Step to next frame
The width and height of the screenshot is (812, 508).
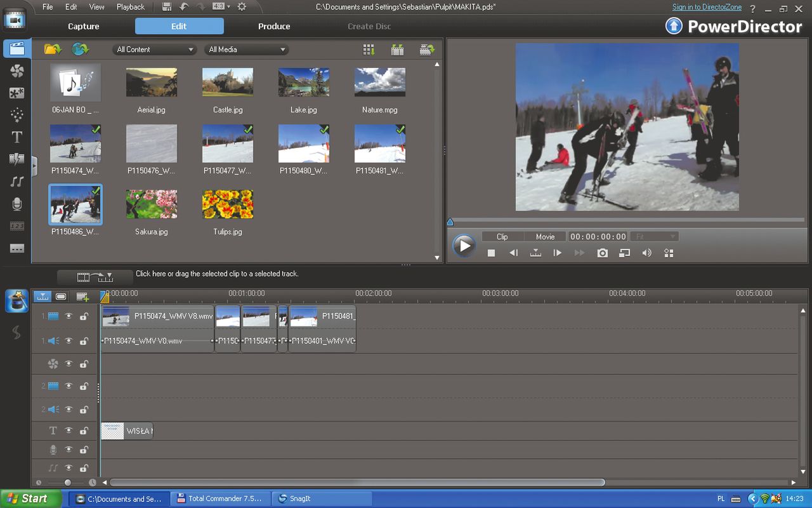tap(558, 253)
